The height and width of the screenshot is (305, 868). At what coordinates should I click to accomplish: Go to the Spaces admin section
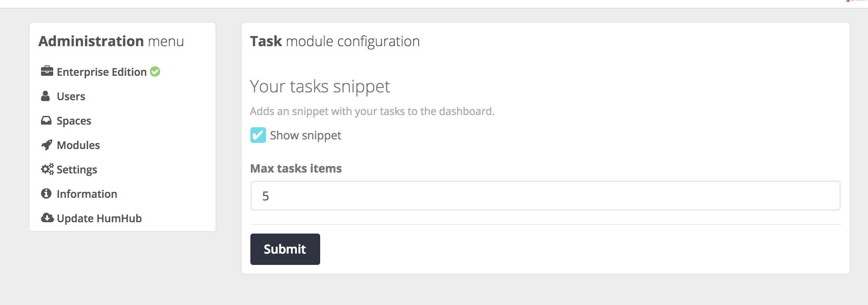coord(74,121)
